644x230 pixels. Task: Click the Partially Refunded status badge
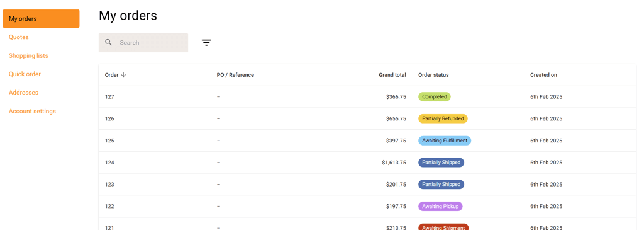[443, 118]
